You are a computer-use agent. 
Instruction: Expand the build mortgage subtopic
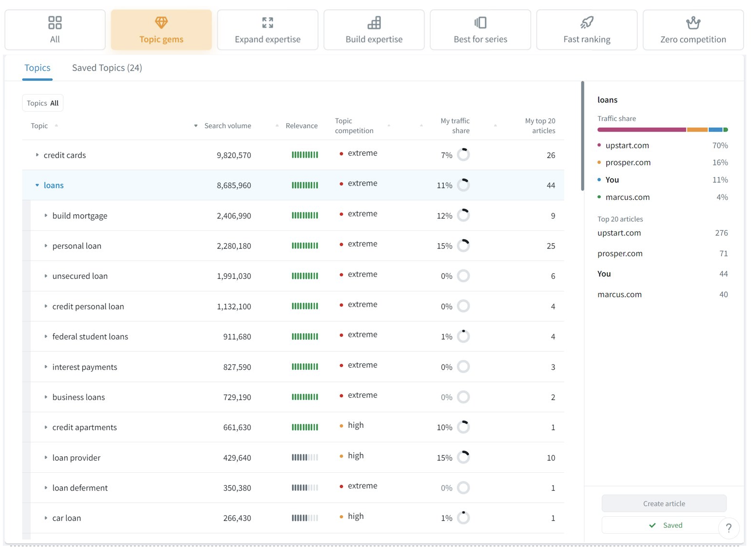coord(46,216)
